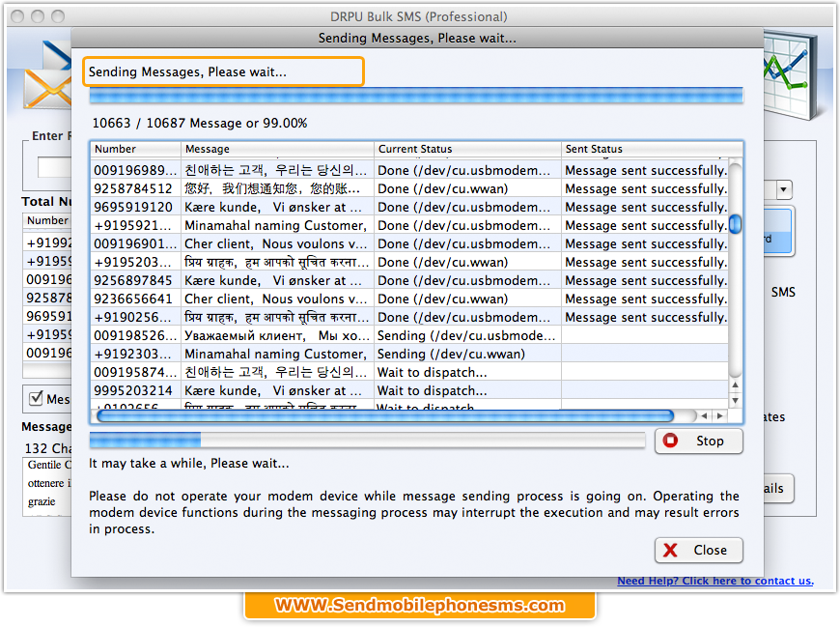Image resolution: width=840 pixels, height=627 pixels.
Task: Click the table's vertical scrollbar down arrow
Action: tap(736, 400)
